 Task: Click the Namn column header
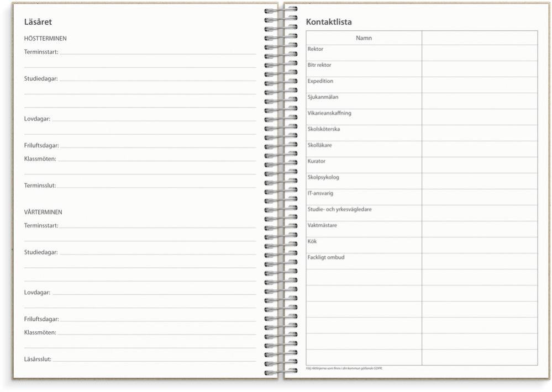coord(364,38)
